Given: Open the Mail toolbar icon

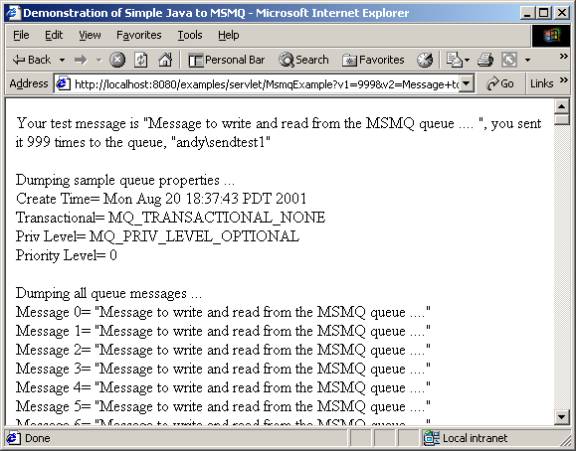Looking at the screenshot, I should (454, 60).
